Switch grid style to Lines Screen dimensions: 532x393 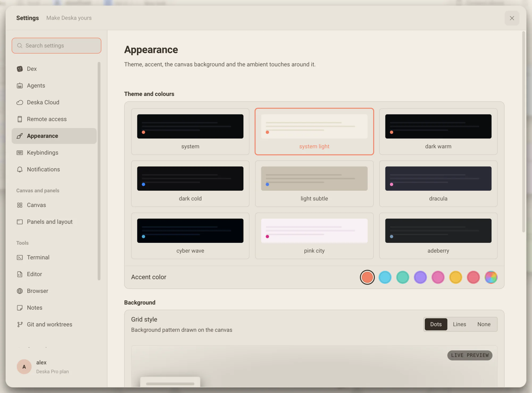coord(459,324)
